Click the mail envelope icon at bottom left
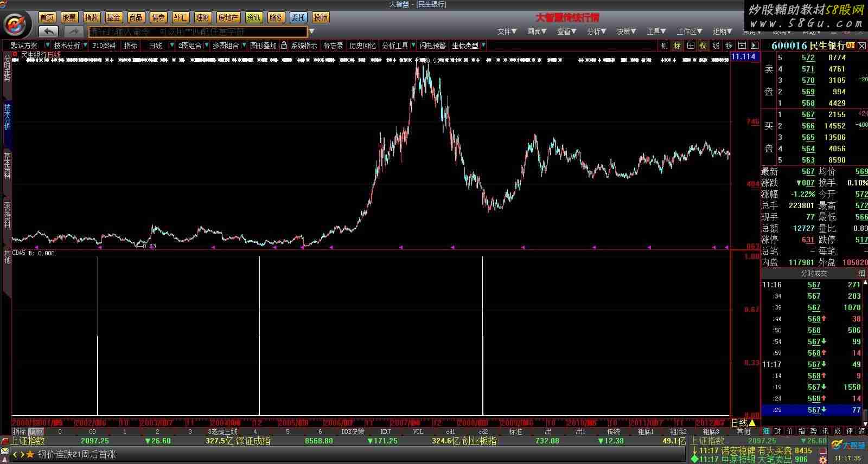Viewport: 868px width, 464px height. (x=5, y=452)
